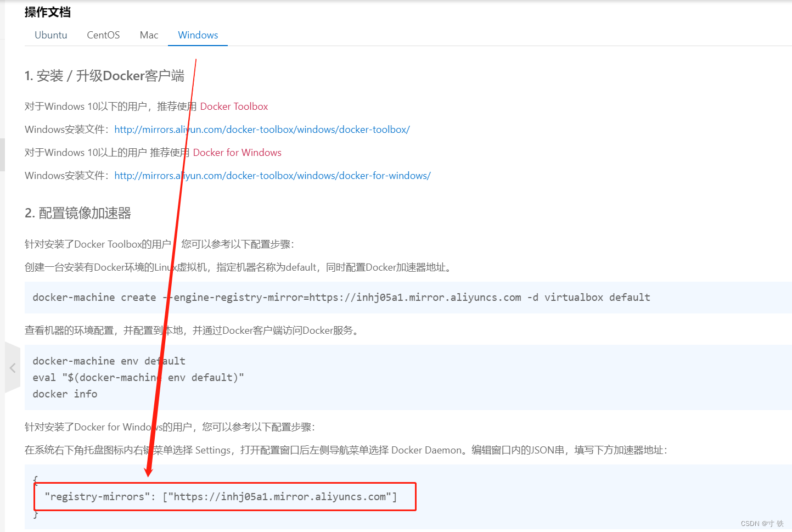Open the red Docker Toolbox link
792x532 pixels.
coord(234,107)
